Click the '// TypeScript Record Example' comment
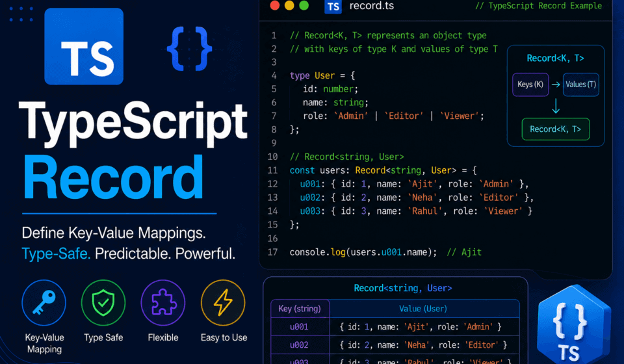 pyautogui.click(x=539, y=6)
